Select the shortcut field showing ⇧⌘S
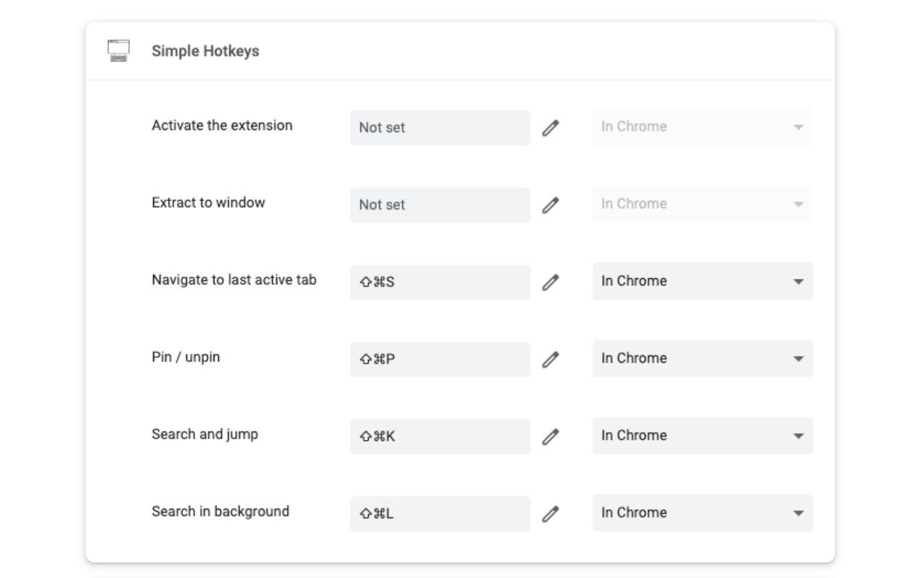The height and width of the screenshot is (578, 924). (x=440, y=281)
